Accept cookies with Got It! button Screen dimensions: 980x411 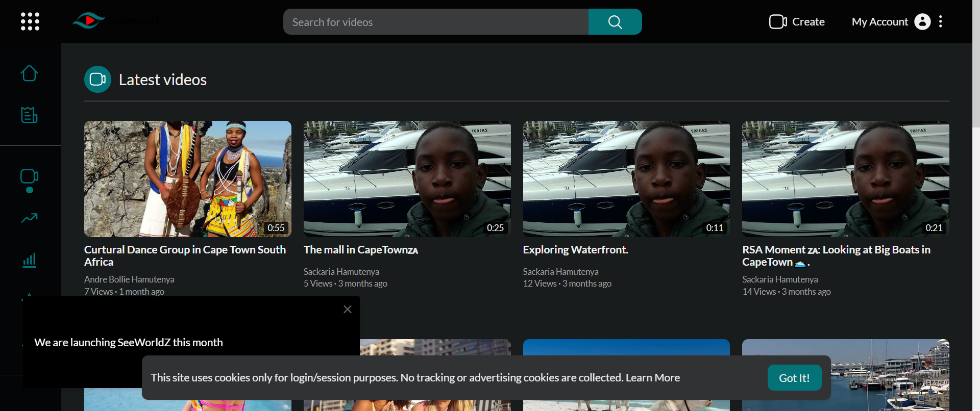(794, 378)
